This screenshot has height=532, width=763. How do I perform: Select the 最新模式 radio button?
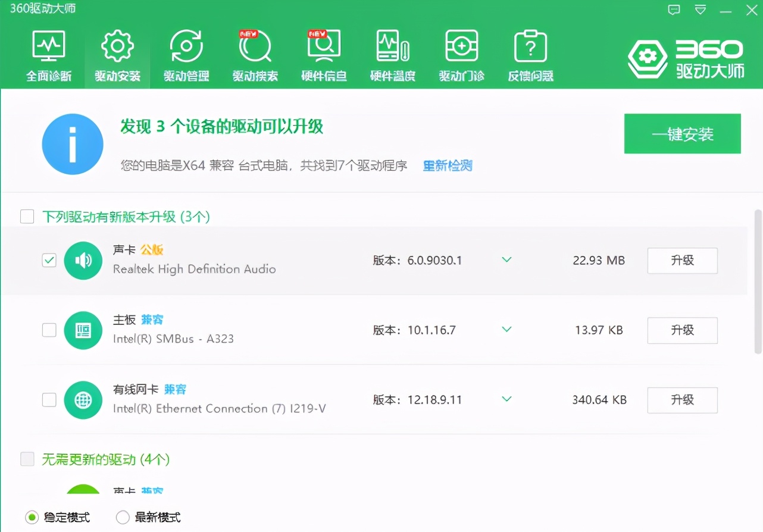(123, 517)
